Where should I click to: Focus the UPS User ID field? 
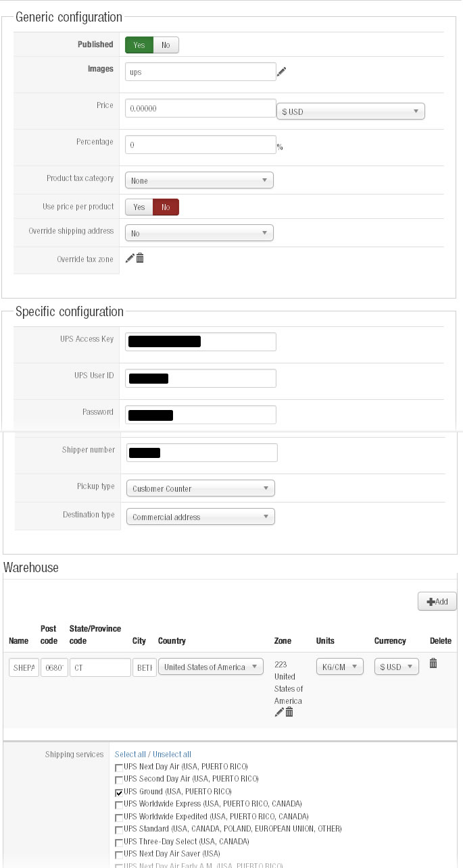point(201,378)
